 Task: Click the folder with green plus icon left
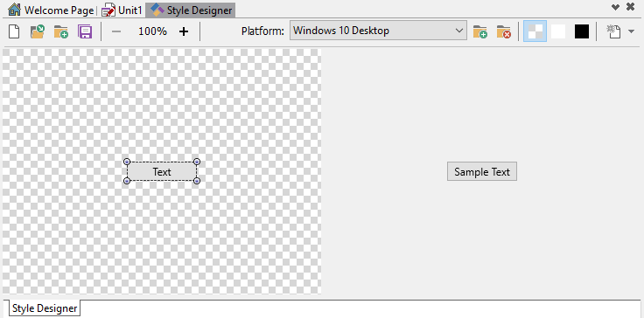click(x=61, y=31)
